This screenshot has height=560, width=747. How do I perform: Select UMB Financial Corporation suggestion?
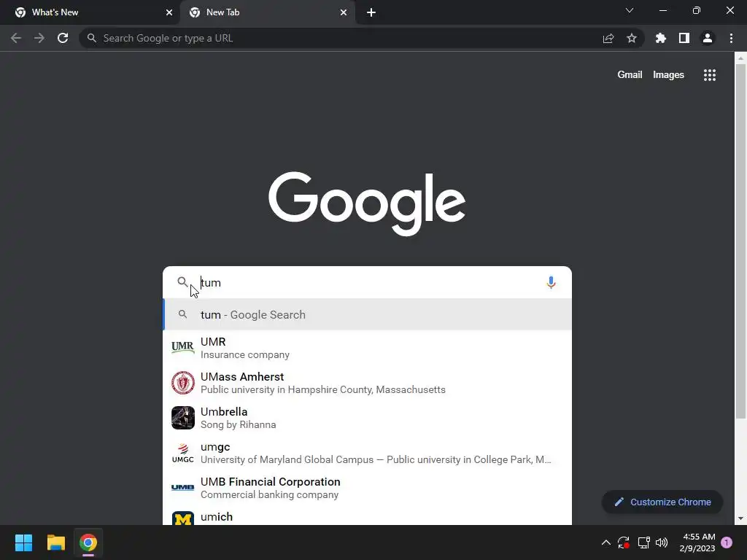coord(368,488)
